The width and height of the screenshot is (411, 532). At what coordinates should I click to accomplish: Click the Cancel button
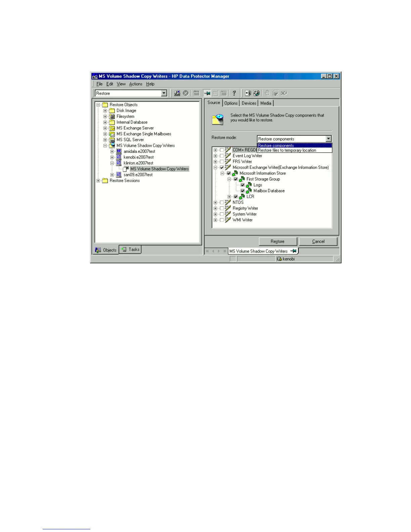click(318, 241)
